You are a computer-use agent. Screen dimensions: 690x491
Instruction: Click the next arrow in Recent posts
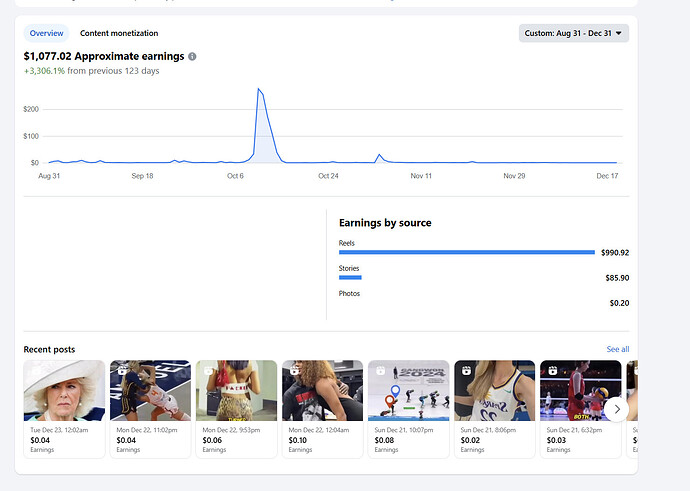(x=617, y=409)
